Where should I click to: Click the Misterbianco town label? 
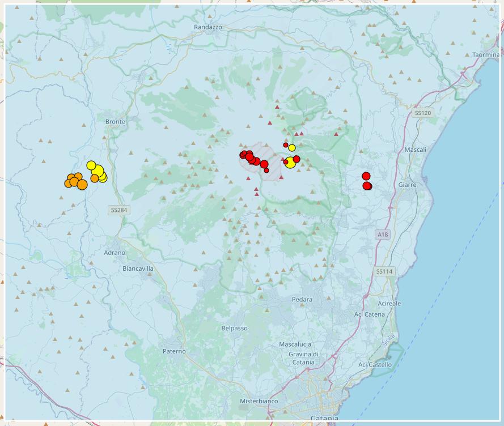pos(259,401)
